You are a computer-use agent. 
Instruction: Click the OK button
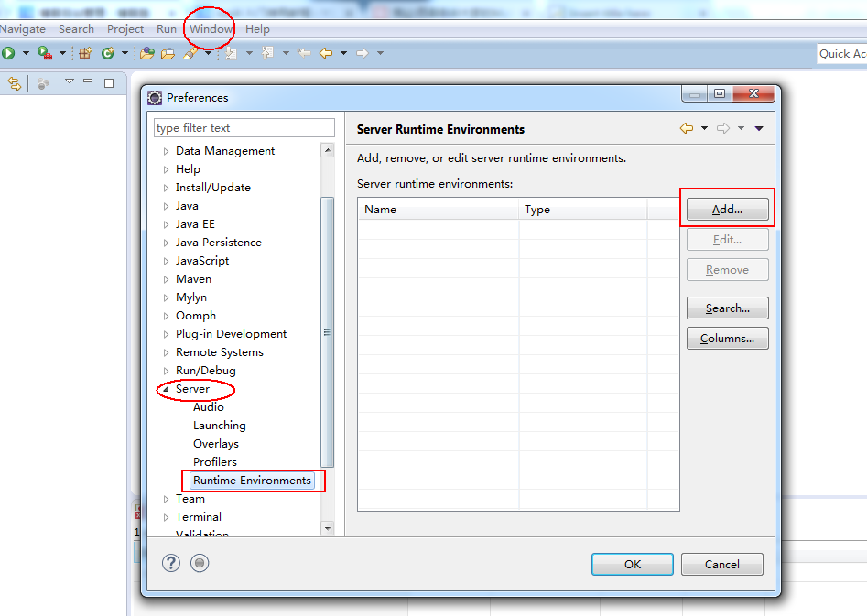pyautogui.click(x=633, y=564)
